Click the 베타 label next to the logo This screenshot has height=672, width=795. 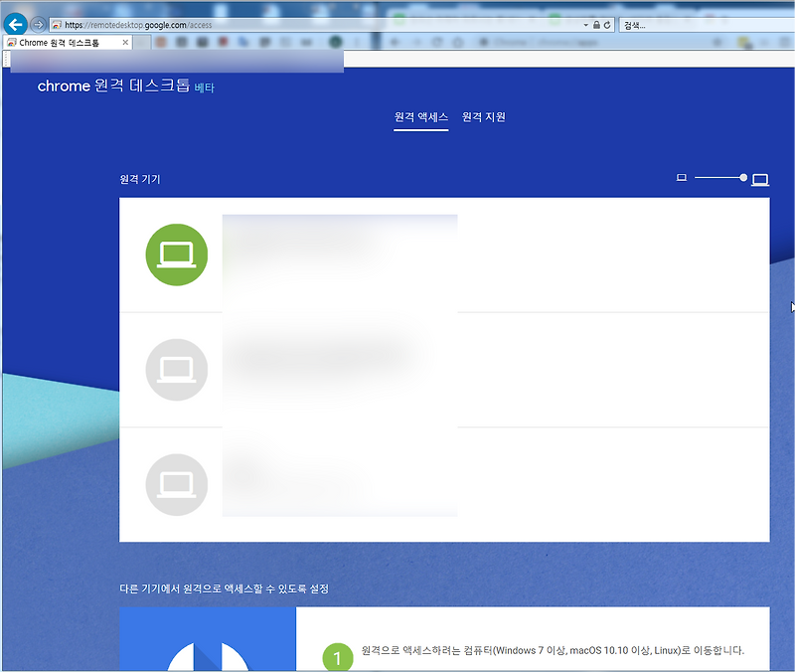(x=205, y=87)
